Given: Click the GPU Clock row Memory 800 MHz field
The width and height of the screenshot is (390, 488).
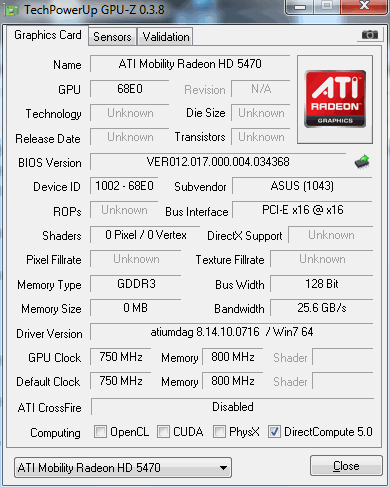Looking at the screenshot, I should point(233,357).
